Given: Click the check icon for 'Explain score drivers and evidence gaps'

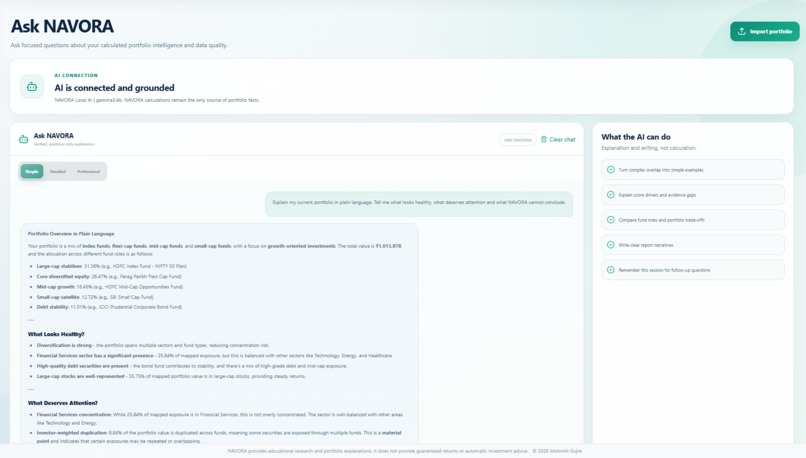Looking at the screenshot, I should (x=611, y=195).
